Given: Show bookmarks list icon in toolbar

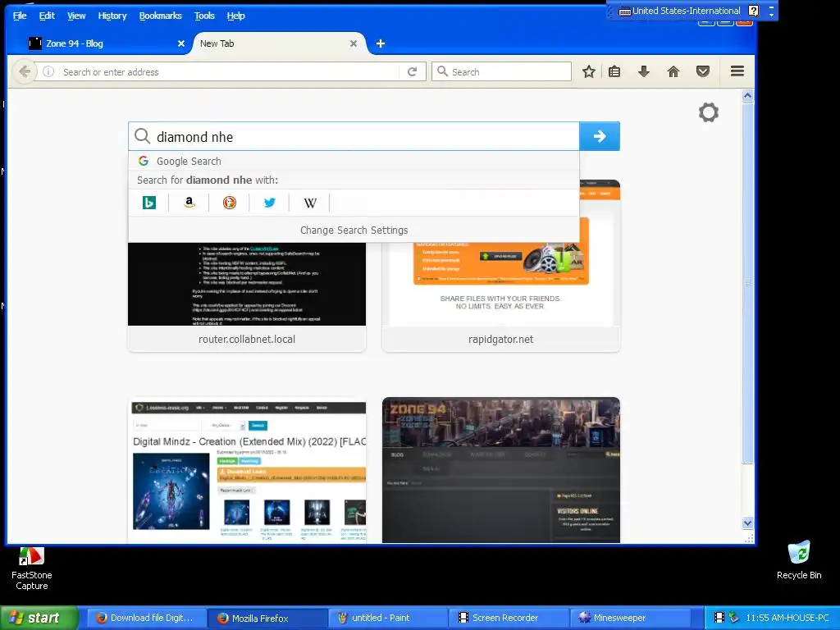Looking at the screenshot, I should coord(614,71).
